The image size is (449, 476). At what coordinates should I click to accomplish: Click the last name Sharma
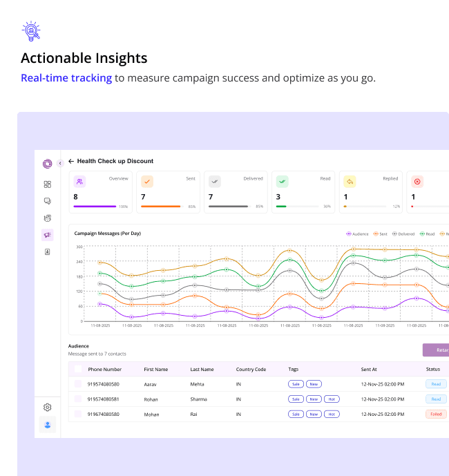point(198,399)
